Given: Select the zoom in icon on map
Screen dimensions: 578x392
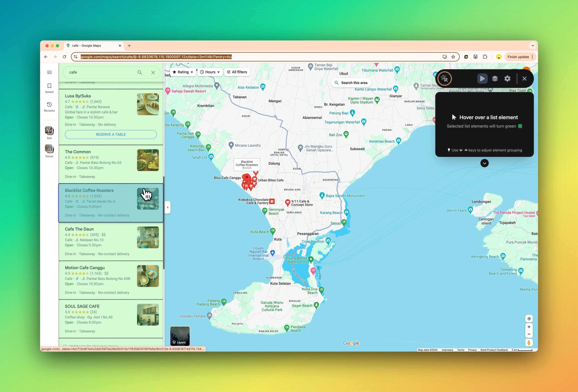Looking at the screenshot, I should (x=529, y=327).
